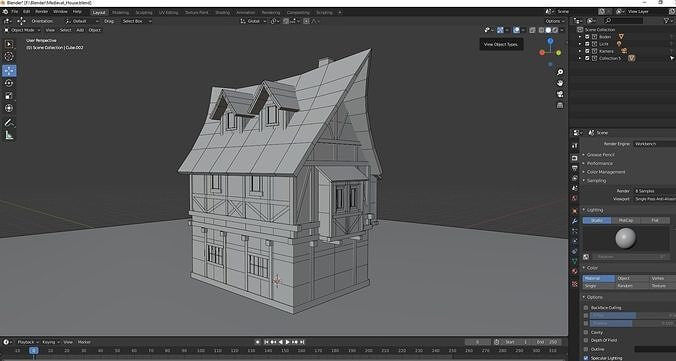Enable the Cavity checkbox
Image resolution: width=676 pixels, height=361 pixels.
(585, 332)
